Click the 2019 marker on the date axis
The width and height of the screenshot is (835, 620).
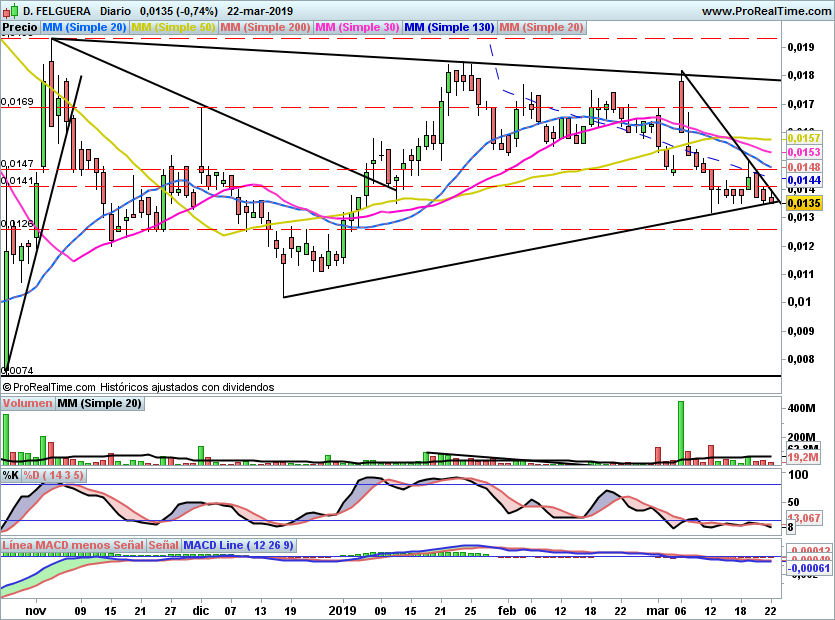point(343,610)
